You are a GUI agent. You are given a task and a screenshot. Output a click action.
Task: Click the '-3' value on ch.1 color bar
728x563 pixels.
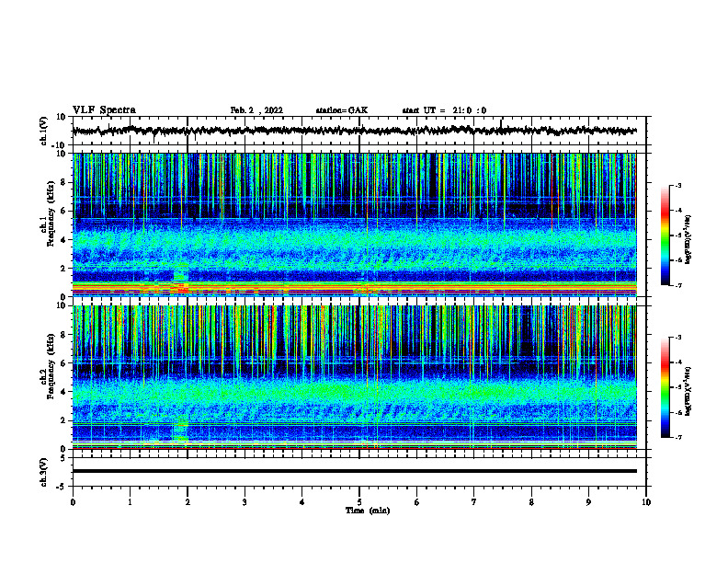[678, 185]
